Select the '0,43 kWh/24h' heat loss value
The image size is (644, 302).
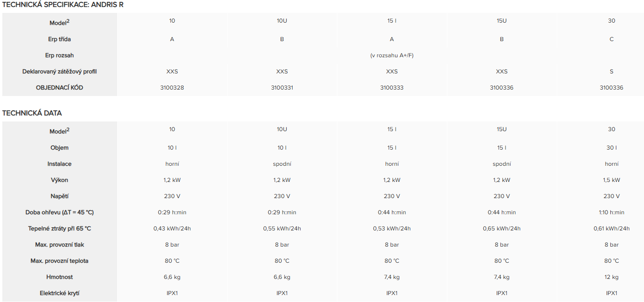point(172,229)
